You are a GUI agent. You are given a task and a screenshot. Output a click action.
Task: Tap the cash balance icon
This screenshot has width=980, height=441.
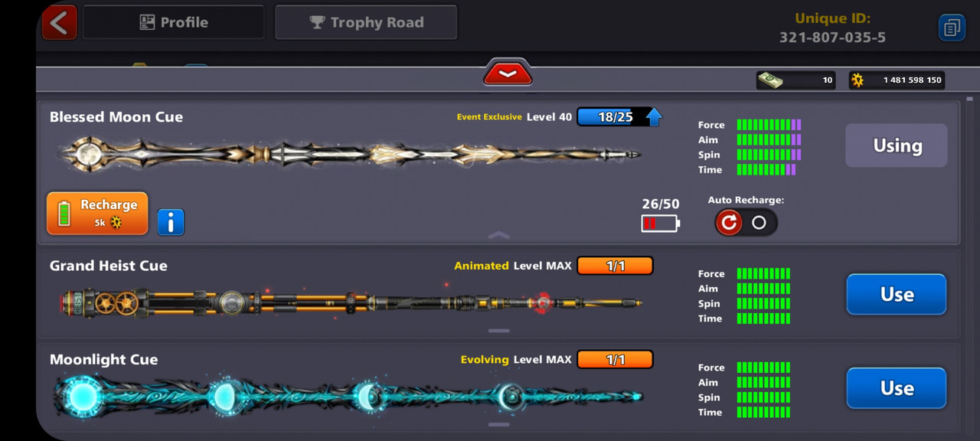pyautogui.click(x=770, y=80)
